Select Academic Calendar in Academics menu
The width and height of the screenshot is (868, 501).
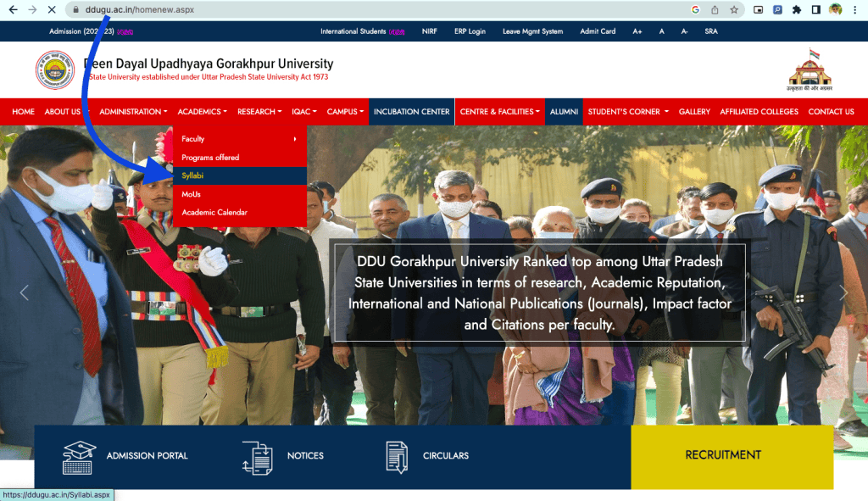tap(240, 213)
